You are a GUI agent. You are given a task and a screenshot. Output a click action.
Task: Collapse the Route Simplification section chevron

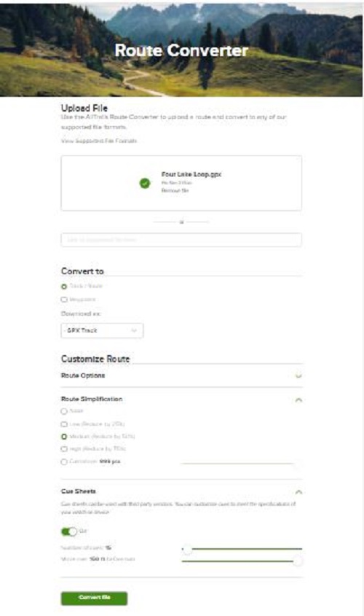pos(298,400)
